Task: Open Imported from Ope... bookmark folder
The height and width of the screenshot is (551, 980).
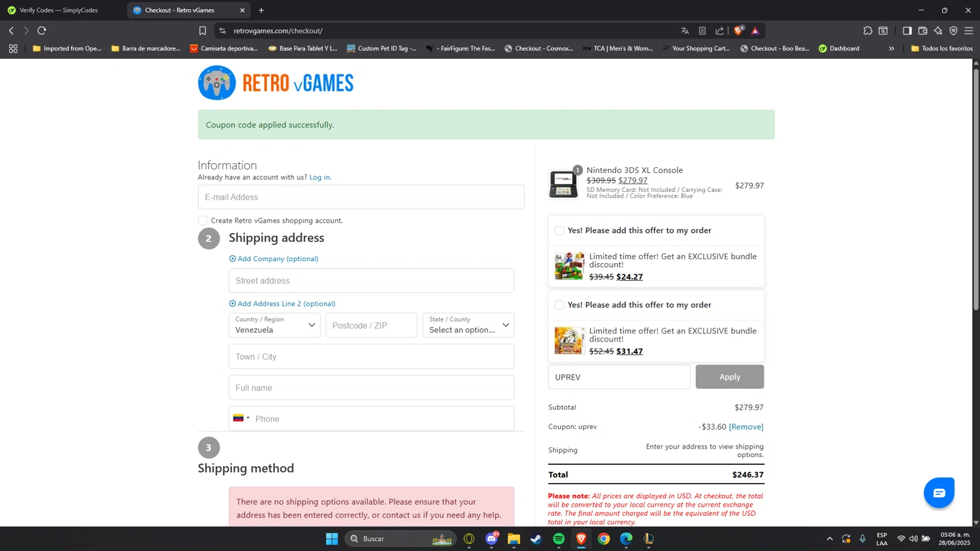Action: pyautogui.click(x=67, y=48)
